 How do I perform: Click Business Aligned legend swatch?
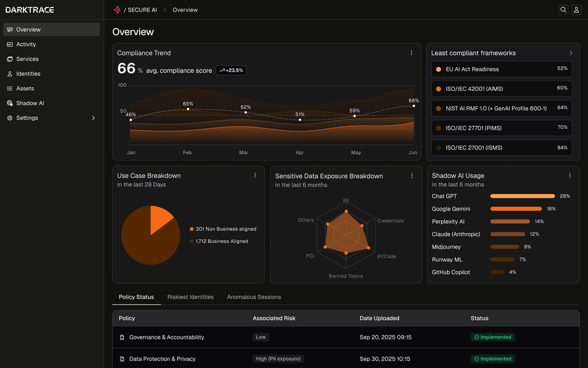point(192,241)
